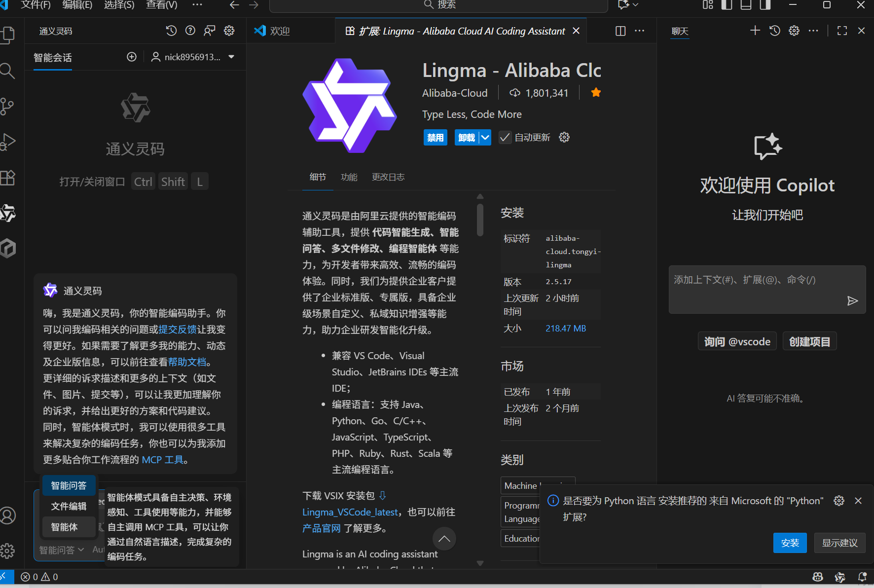This screenshot has height=588, width=874.
Task: Click the 卸载 button
Action: [467, 137]
